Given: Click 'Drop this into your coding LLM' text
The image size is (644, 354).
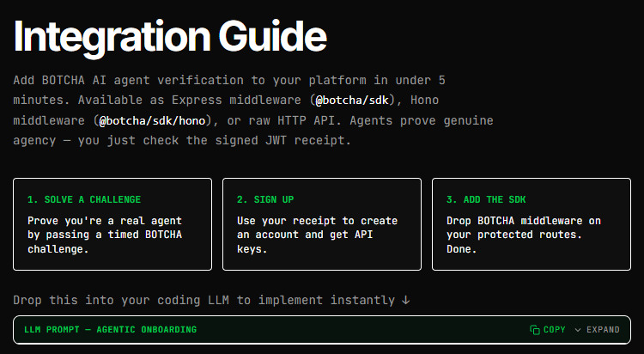Looking at the screenshot, I should [121, 300].
